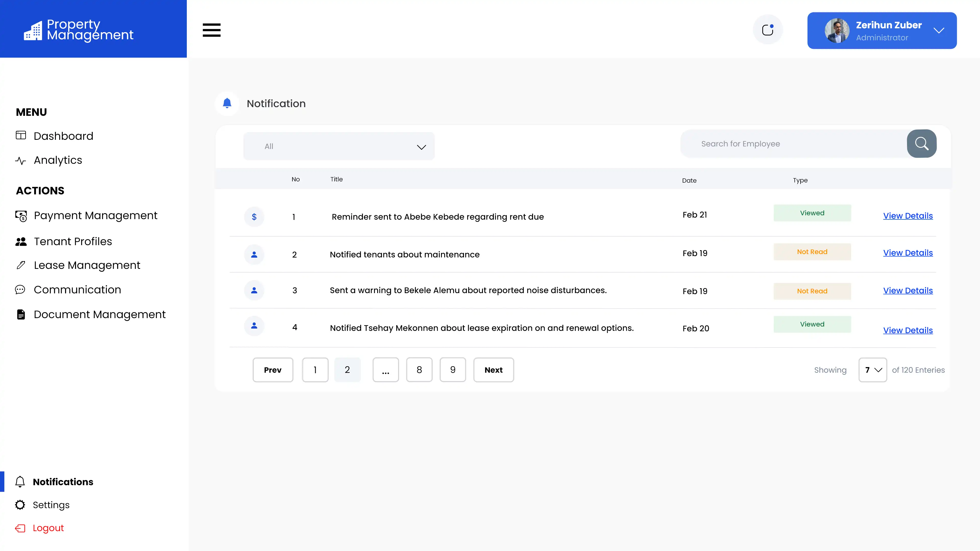Screen dimensions: 980x551
Task: Open the notification icon in header
Action: pos(768,30)
